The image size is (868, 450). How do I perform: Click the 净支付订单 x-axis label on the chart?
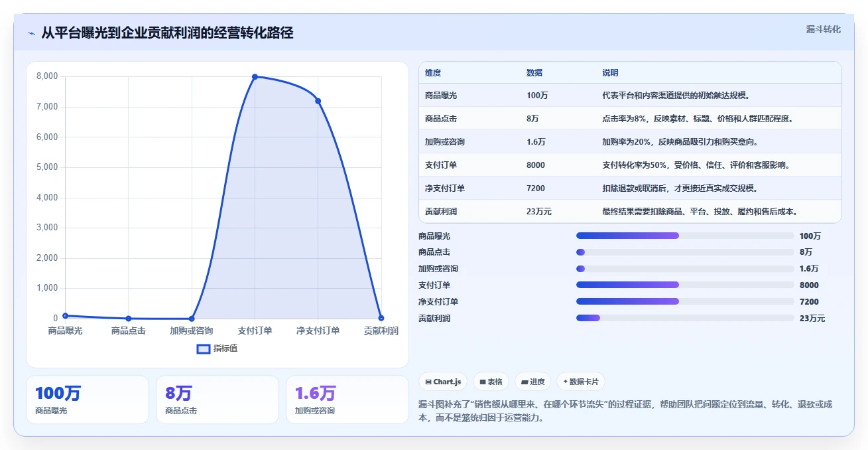(318, 331)
